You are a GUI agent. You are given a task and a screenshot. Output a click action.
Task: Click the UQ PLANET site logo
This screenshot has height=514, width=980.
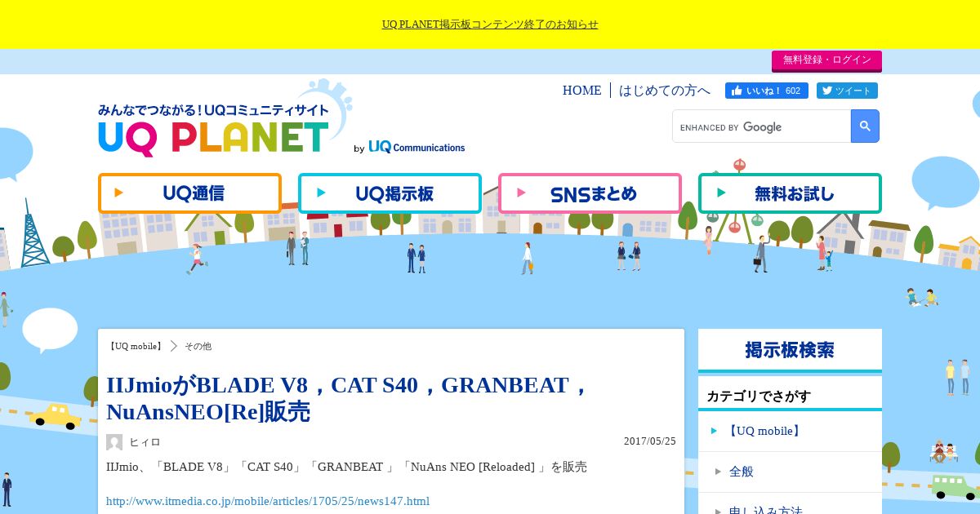coord(214,129)
